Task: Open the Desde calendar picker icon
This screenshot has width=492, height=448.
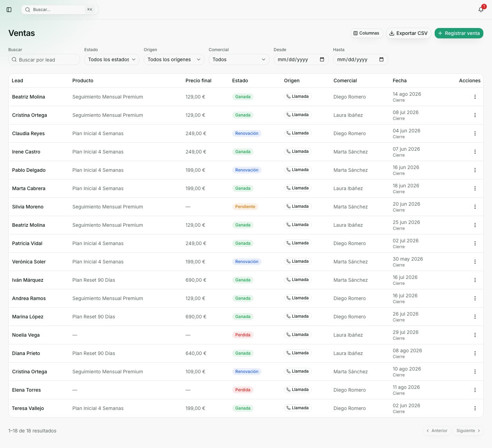Action: coord(322,59)
